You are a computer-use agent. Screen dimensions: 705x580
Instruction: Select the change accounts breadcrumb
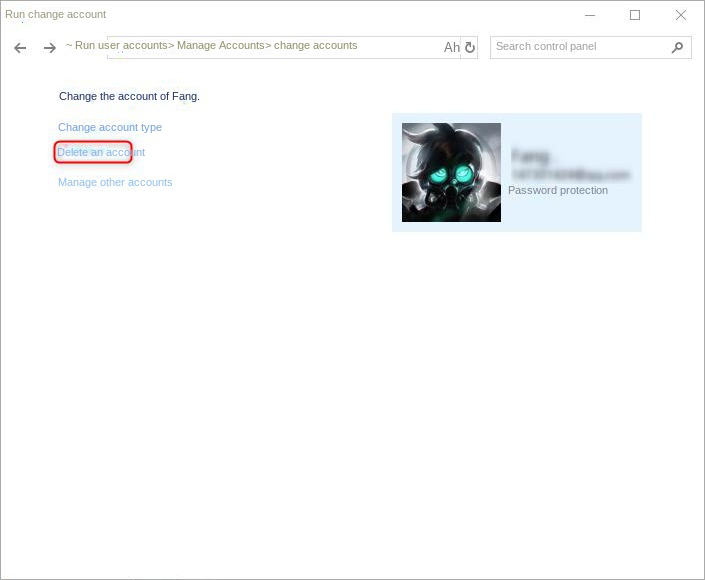coord(316,45)
